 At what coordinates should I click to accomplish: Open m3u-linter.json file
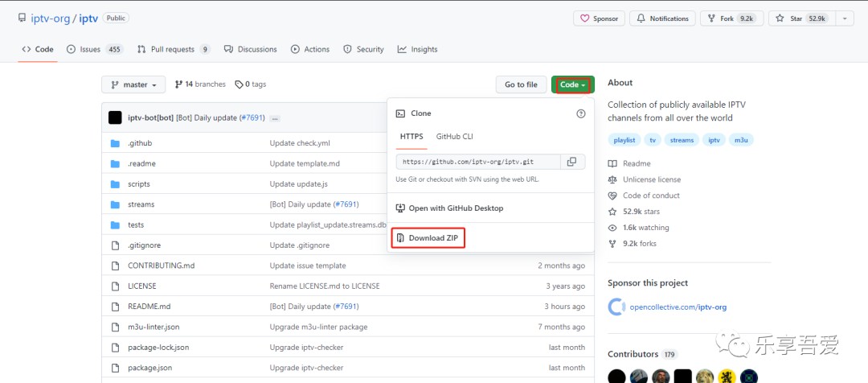click(x=154, y=327)
